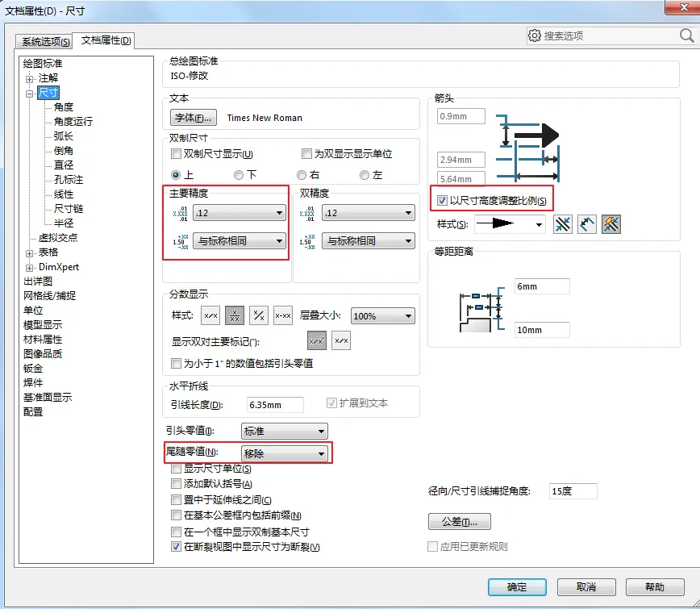
Task: Uncheck 在断裂视图中显示尺寸为断裂 checkbox
Action: [177, 547]
